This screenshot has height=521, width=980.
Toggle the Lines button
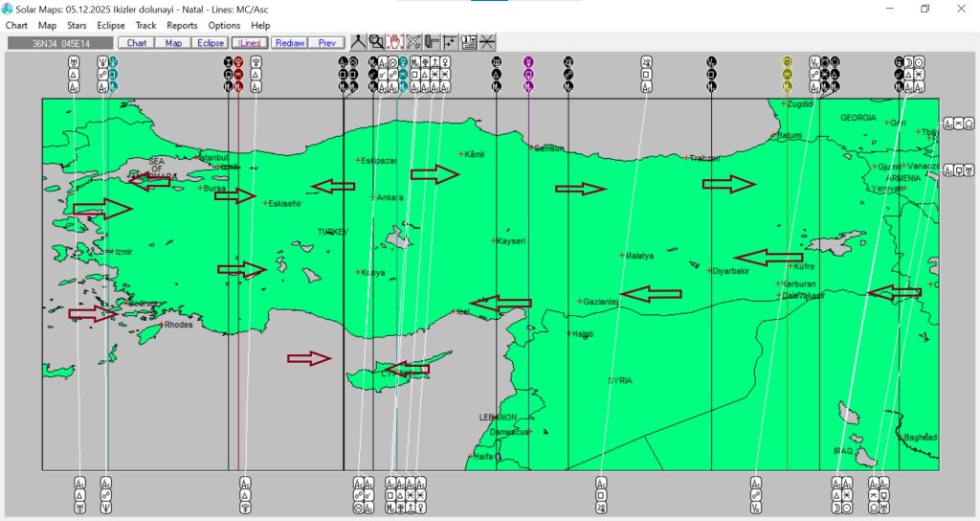tap(250, 43)
